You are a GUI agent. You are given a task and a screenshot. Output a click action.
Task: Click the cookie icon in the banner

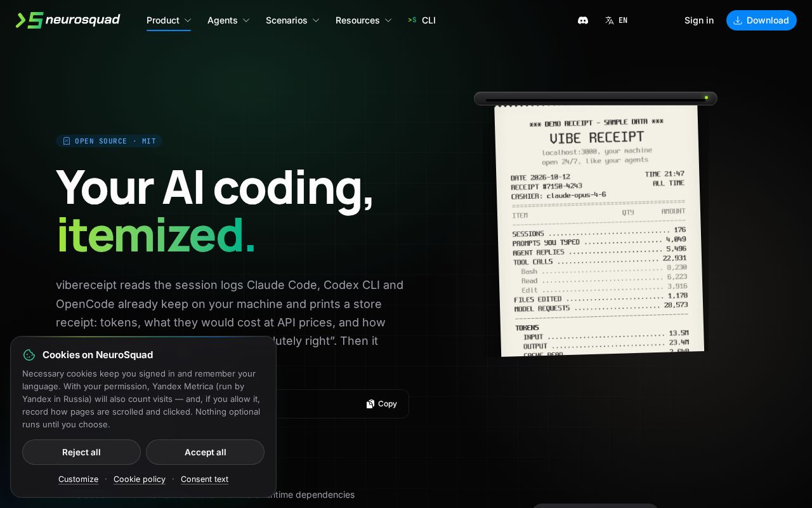coord(29,355)
